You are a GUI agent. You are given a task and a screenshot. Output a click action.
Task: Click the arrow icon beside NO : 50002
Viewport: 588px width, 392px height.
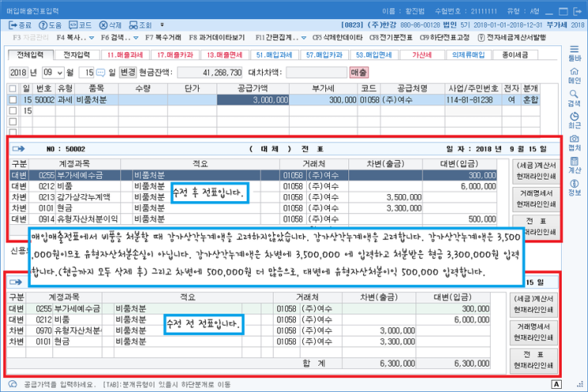18,149
